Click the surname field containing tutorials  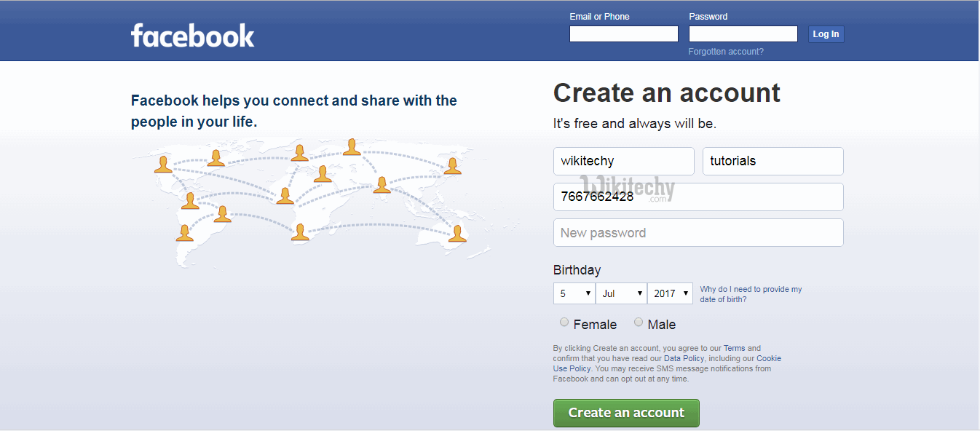[x=772, y=161]
